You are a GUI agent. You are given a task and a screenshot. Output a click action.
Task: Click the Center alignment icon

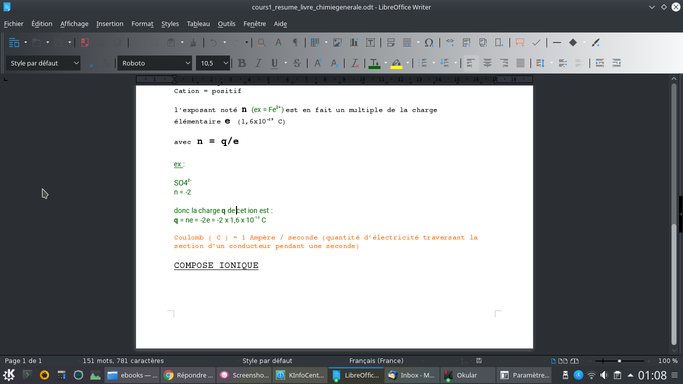coord(487,63)
